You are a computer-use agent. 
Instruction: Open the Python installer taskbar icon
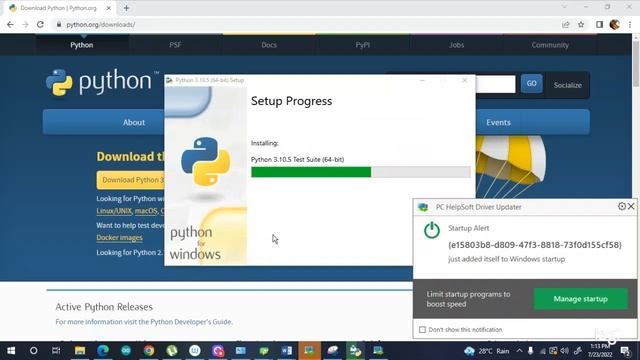tap(355, 351)
